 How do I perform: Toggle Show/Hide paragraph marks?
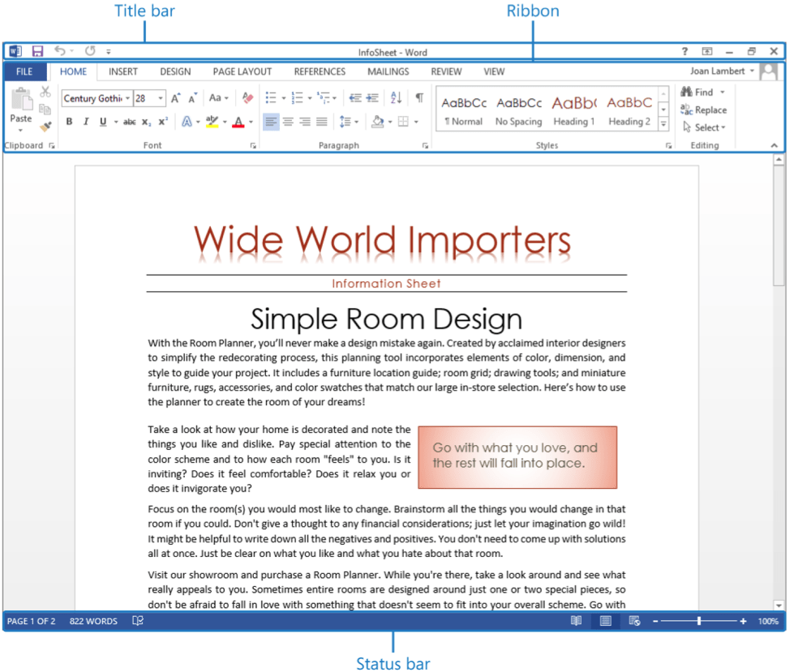coord(419,98)
